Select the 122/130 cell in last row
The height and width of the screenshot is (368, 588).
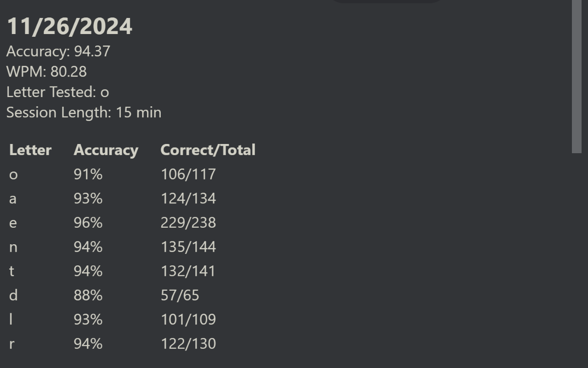188,344
